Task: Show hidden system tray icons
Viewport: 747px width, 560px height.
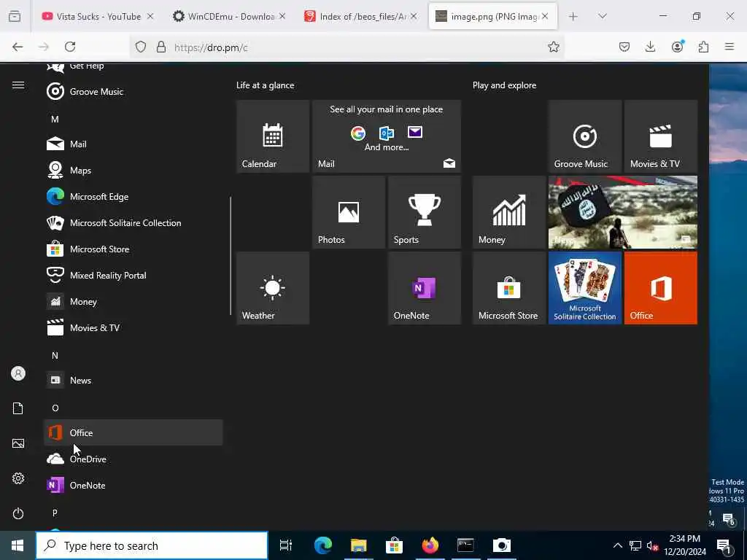Action: pos(617,545)
